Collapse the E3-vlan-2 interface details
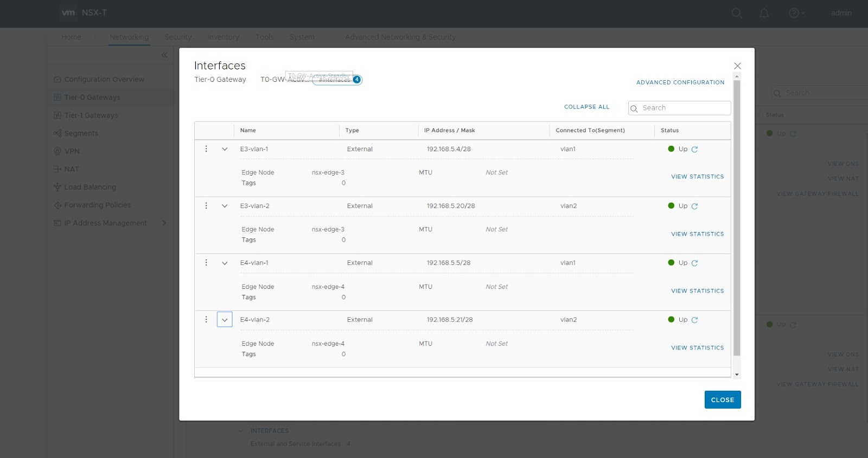This screenshot has width=868, height=458. [x=225, y=206]
